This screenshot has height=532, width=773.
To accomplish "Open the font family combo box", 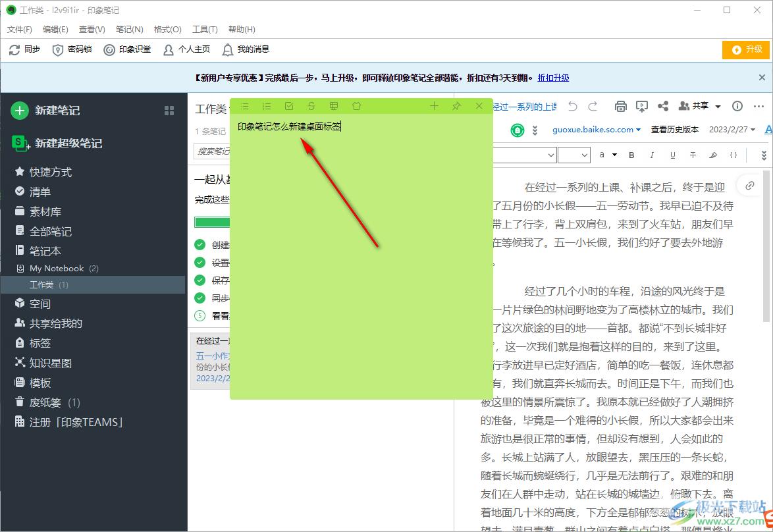I will coord(525,155).
